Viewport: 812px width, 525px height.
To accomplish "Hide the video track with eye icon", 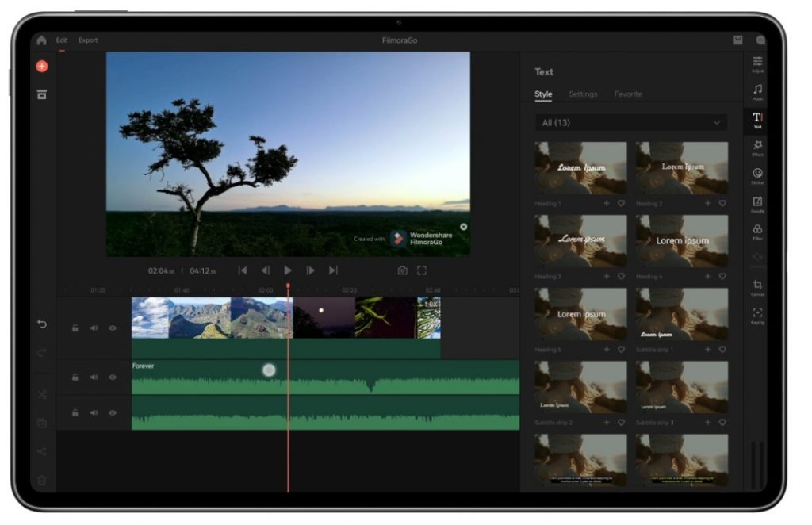I will point(113,328).
